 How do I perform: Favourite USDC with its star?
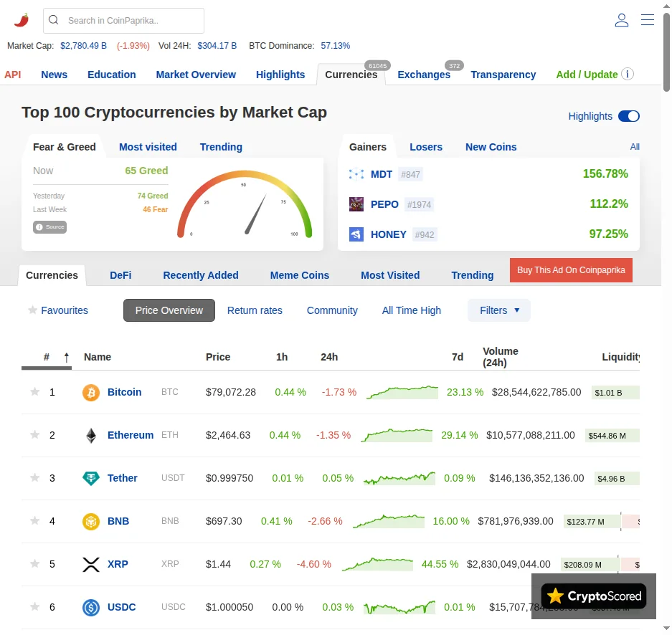(x=34, y=606)
